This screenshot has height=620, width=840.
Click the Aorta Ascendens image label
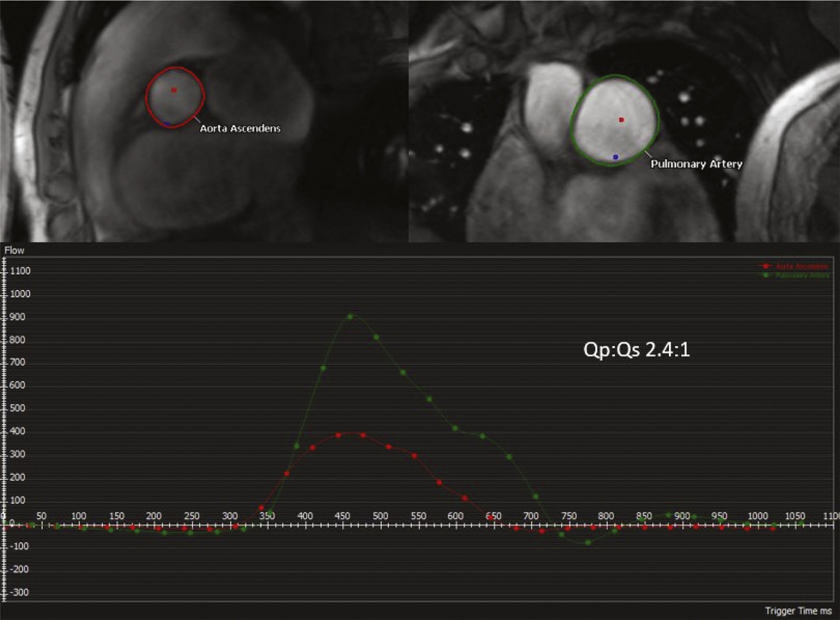tap(240, 129)
